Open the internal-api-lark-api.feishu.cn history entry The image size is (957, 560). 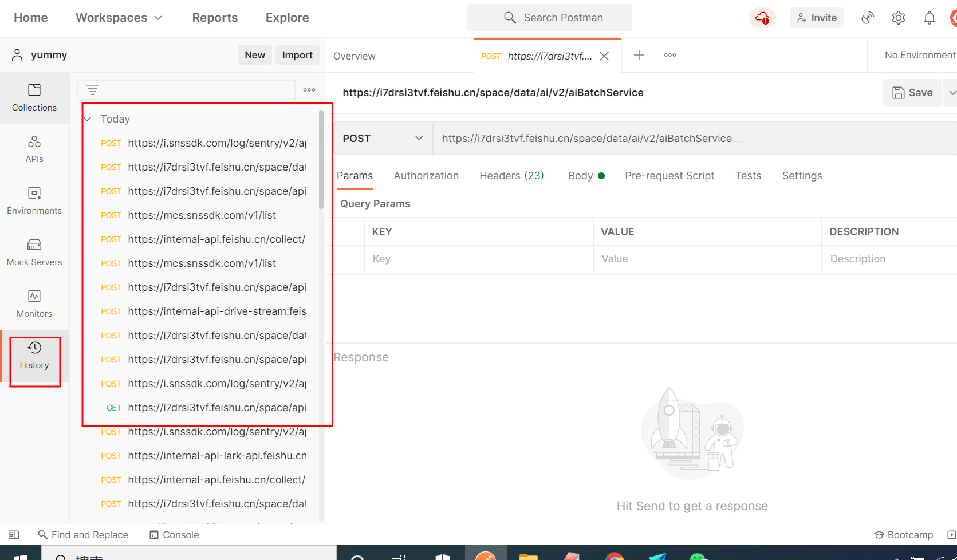click(x=203, y=456)
